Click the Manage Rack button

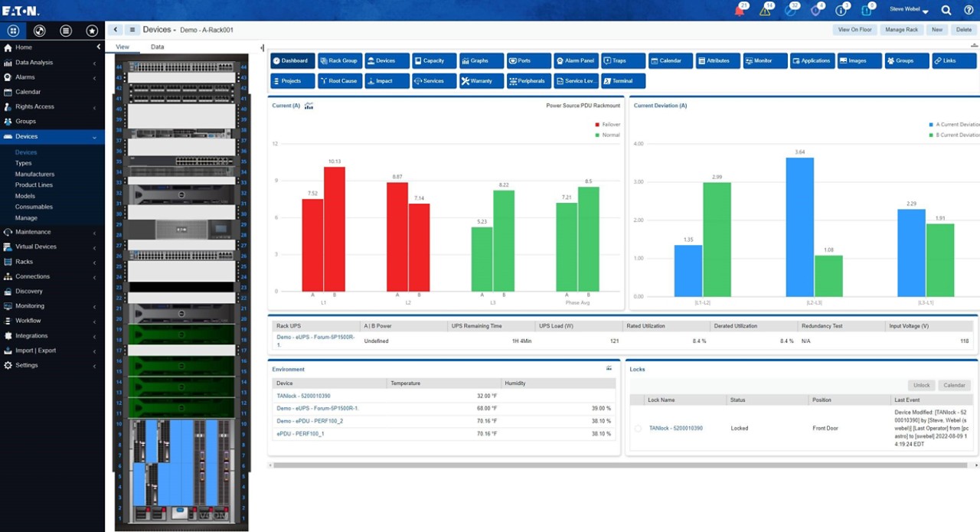pyautogui.click(x=901, y=30)
